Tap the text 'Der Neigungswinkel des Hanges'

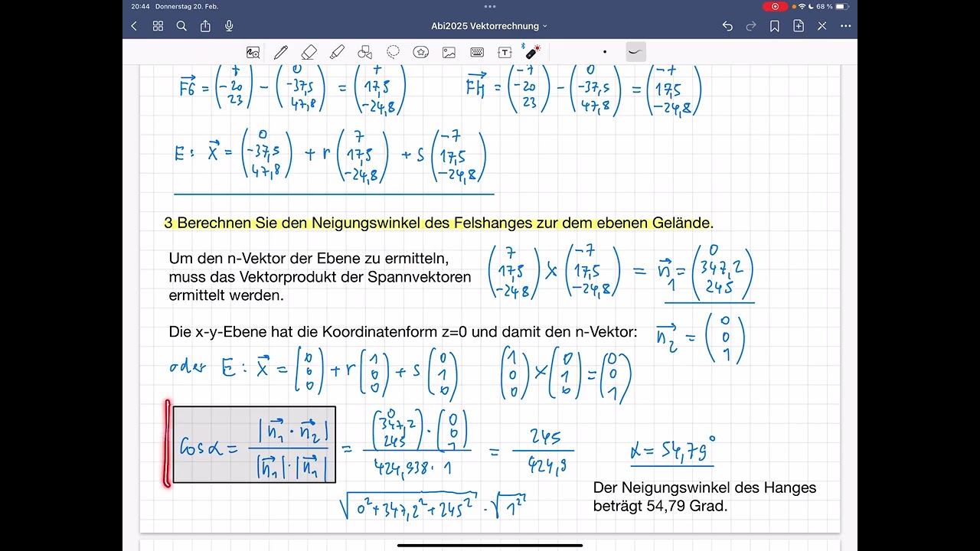(x=704, y=487)
